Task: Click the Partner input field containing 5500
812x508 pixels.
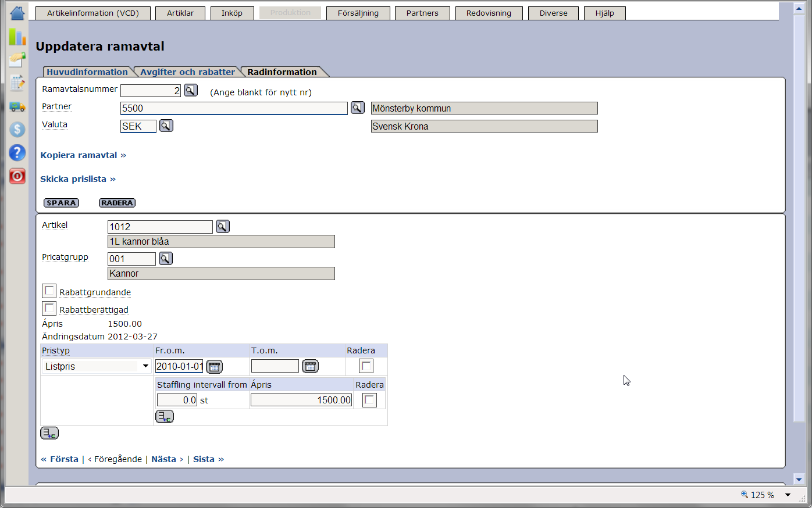Action: [x=234, y=108]
